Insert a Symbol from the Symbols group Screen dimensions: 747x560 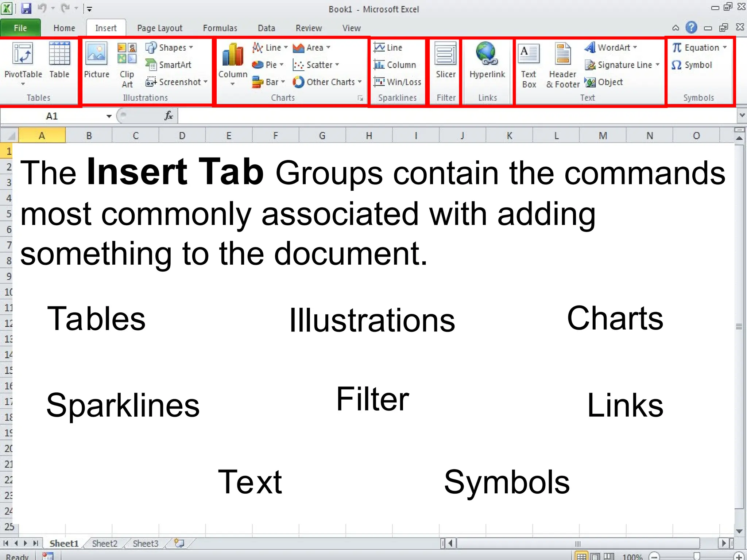[692, 65]
